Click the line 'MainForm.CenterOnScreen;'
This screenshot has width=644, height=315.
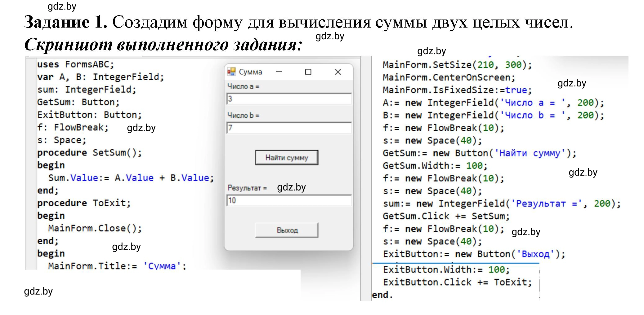[449, 77]
